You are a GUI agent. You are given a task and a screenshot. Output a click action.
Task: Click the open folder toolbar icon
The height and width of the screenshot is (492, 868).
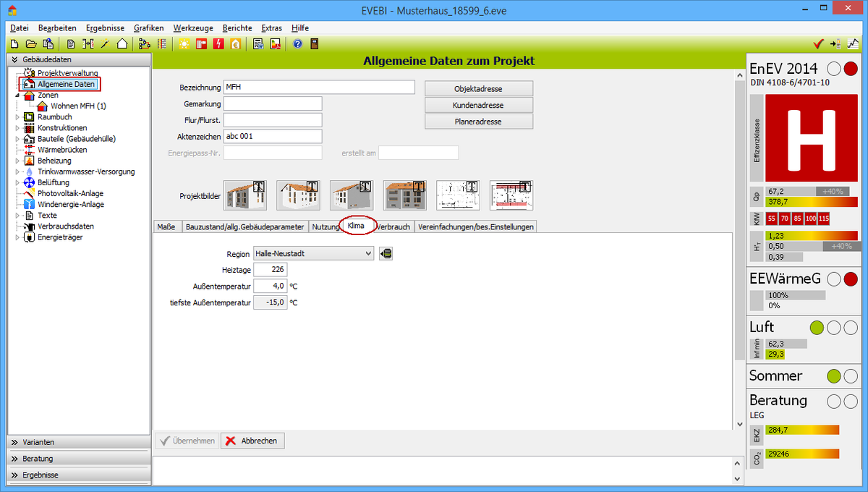point(32,44)
